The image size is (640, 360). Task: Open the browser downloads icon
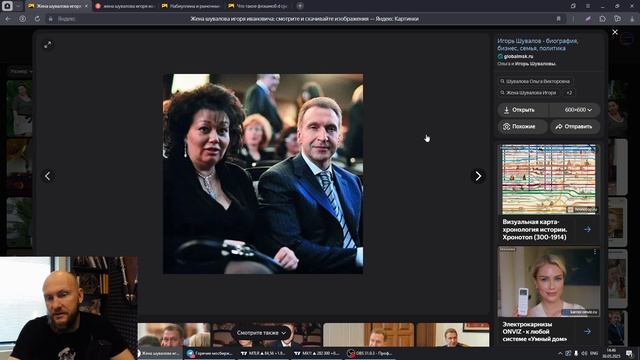pyautogui.click(x=632, y=19)
